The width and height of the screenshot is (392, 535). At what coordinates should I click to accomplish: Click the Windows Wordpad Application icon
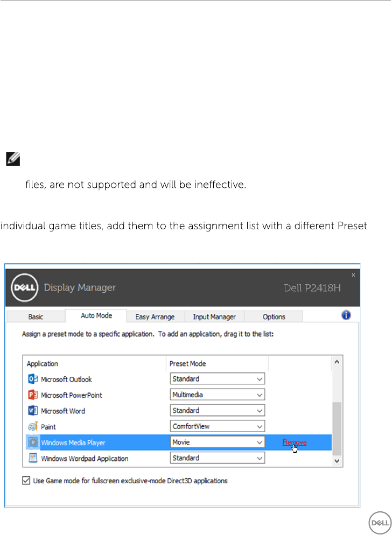click(x=33, y=458)
